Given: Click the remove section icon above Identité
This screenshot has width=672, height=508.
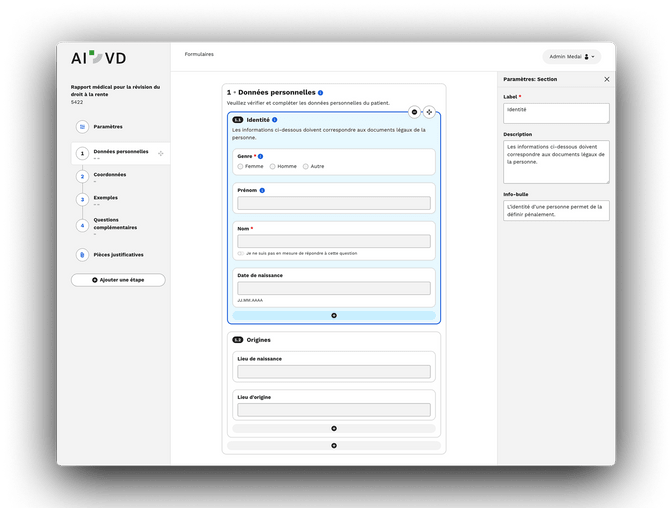Looking at the screenshot, I should tap(415, 111).
